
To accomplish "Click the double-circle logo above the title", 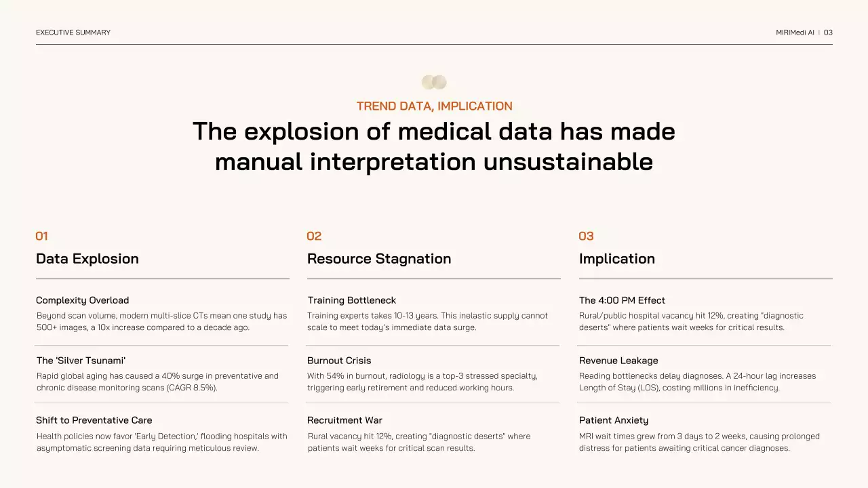I will pyautogui.click(x=434, y=83).
